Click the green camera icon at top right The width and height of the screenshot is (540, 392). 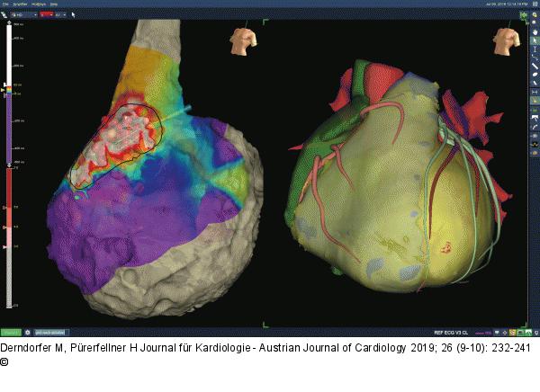(525, 15)
